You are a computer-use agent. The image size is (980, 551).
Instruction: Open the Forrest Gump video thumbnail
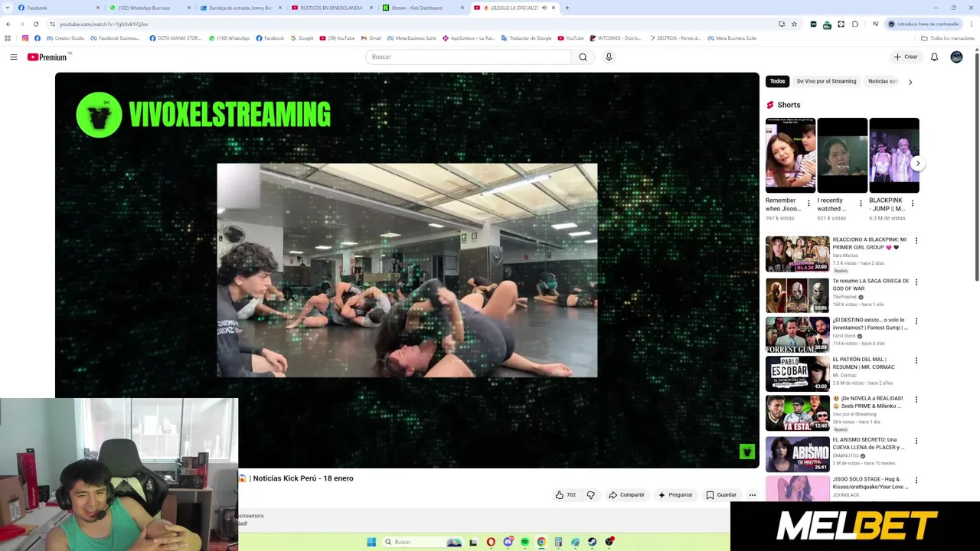797,334
